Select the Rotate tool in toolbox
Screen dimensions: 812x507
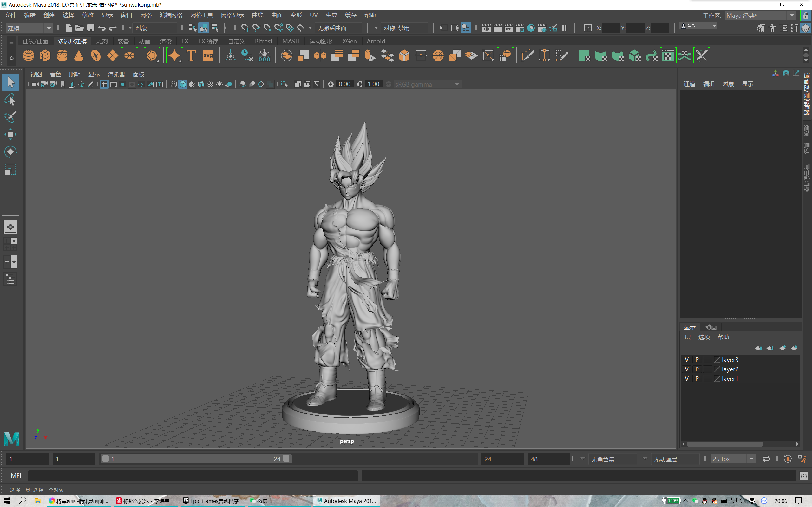coord(10,152)
